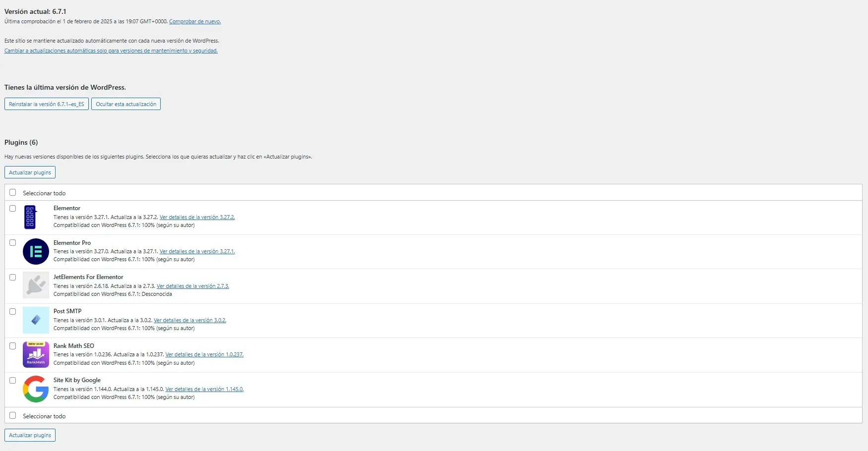
Task: View details of Post SMTP version 3.0.2
Action: tap(190, 320)
